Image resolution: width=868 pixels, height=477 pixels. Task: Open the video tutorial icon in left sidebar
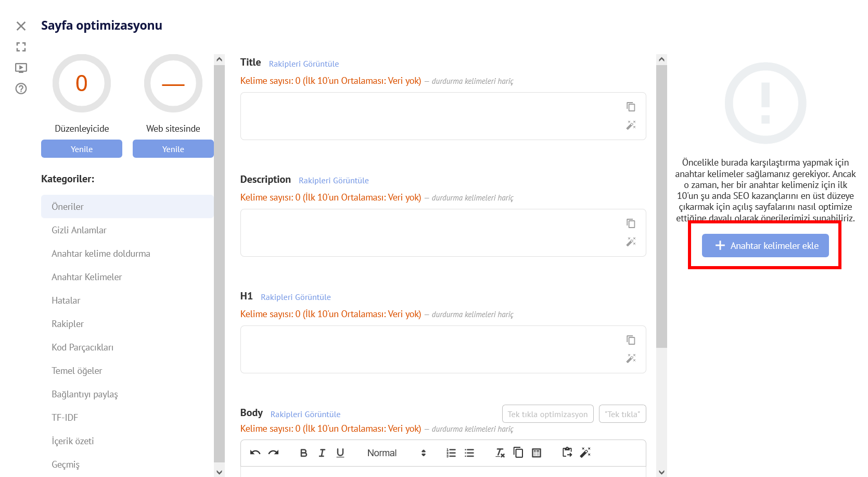coord(21,68)
